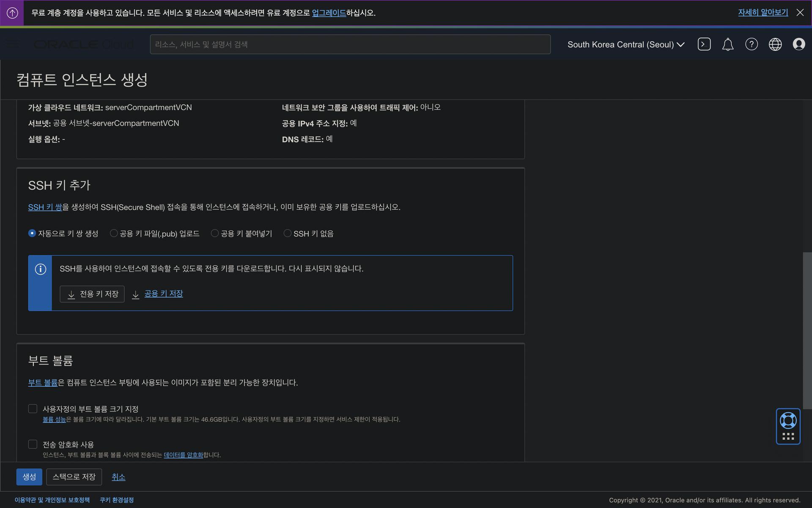This screenshot has height=508, width=812.
Task: Open the language globe icon
Action: pyautogui.click(x=775, y=44)
